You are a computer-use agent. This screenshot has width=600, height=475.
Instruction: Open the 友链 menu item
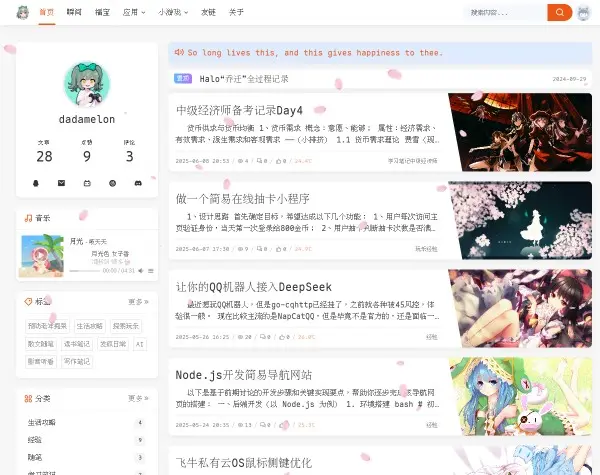(207, 13)
